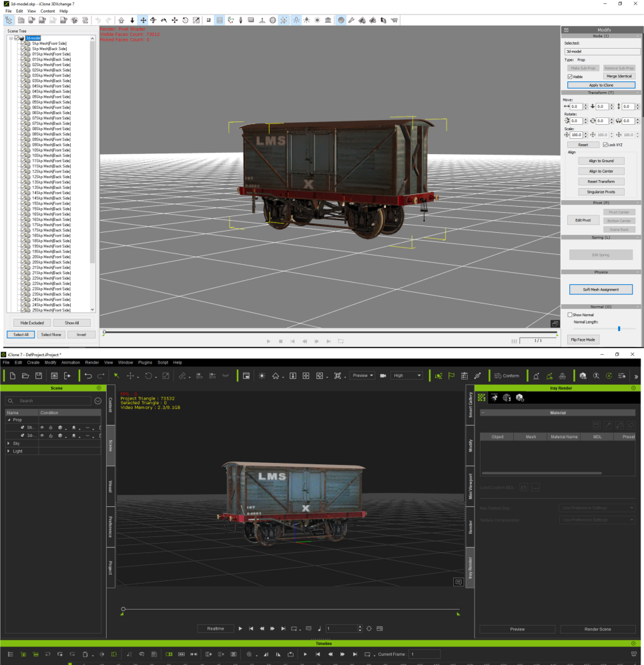Click the open folder icon in 3DXchange toolbar

pyautogui.click(x=21, y=20)
